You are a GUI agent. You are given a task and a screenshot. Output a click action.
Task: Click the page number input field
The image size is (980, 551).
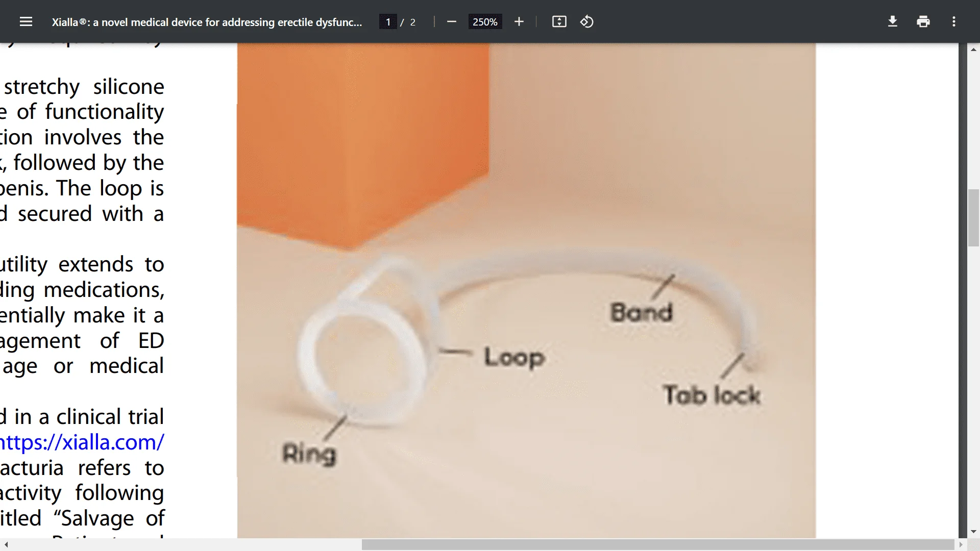click(x=388, y=21)
